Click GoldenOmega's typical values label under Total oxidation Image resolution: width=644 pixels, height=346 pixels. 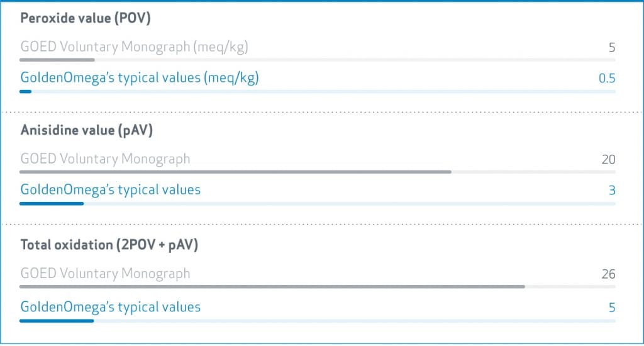pyautogui.click(x=110, y=307)
